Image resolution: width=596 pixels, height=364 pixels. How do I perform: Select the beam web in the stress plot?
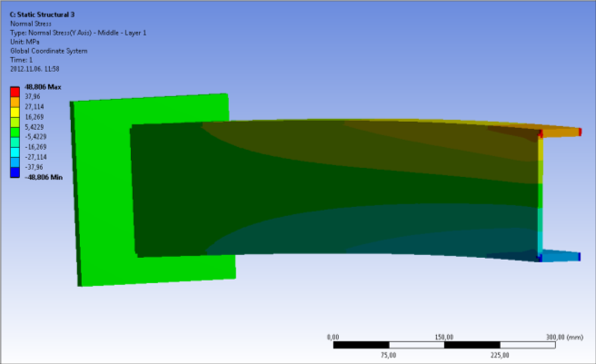click(x=334, y=190)
